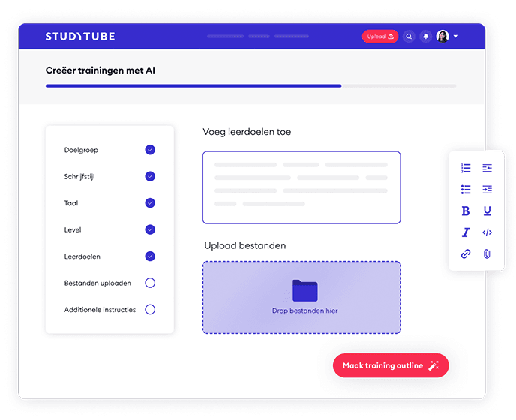The width and height of the screenshot is (516, 420).
Task: Toggle the Schrijfstijl checkmark
Action: click(x=150, y=176)
